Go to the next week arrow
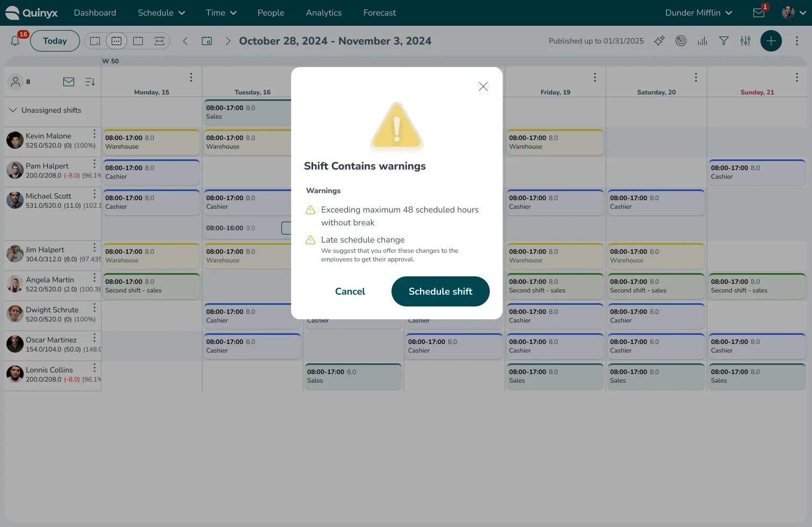This screenshot has height=527, width=812. (228, 41)
